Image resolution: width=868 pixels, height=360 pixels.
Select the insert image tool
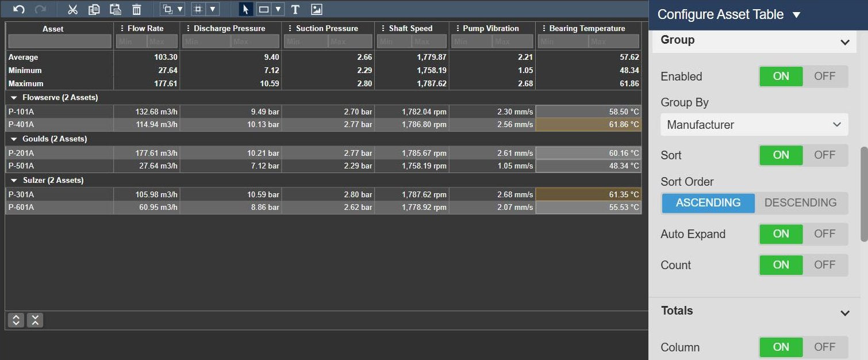(316, 9)
